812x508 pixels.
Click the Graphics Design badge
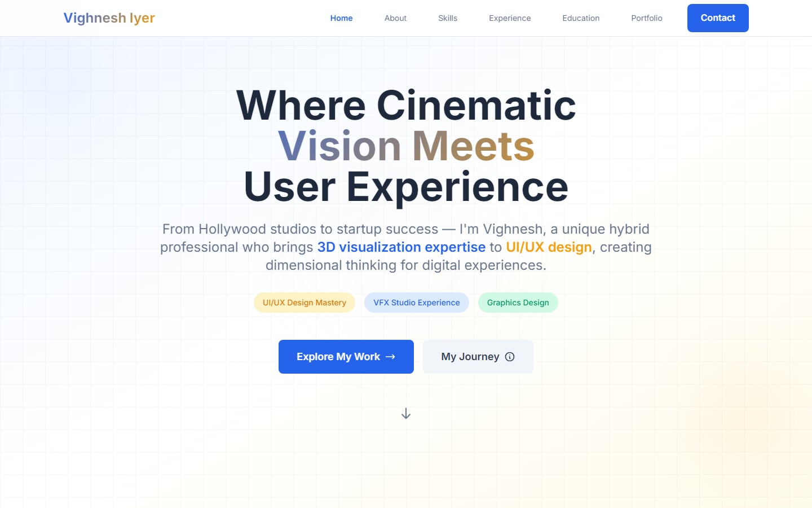point(518,303)
